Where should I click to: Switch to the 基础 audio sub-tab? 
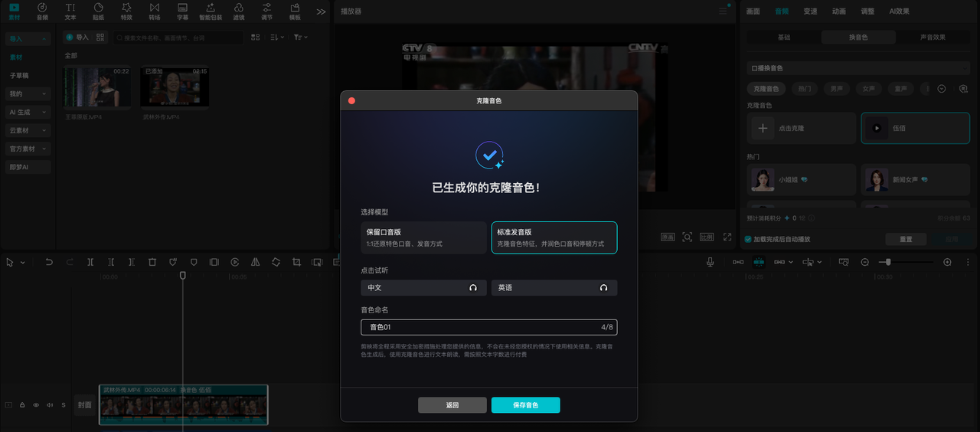coord(784,37)
